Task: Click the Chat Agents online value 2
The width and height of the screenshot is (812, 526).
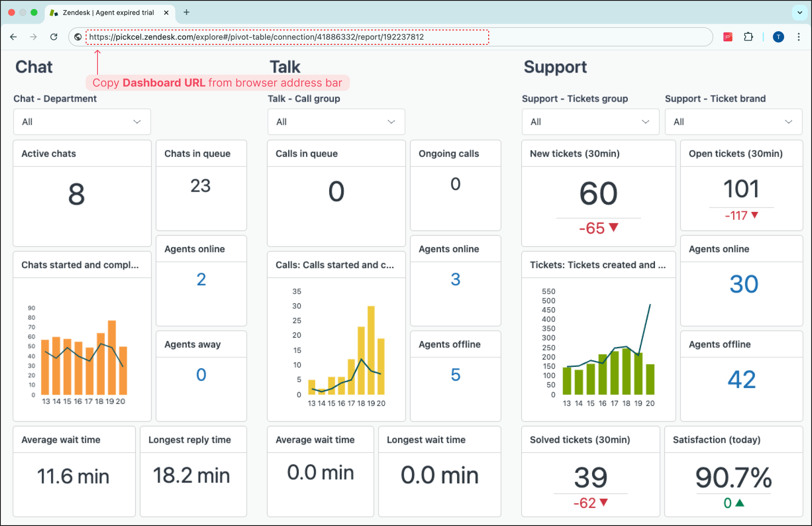Action: (201, 279)
